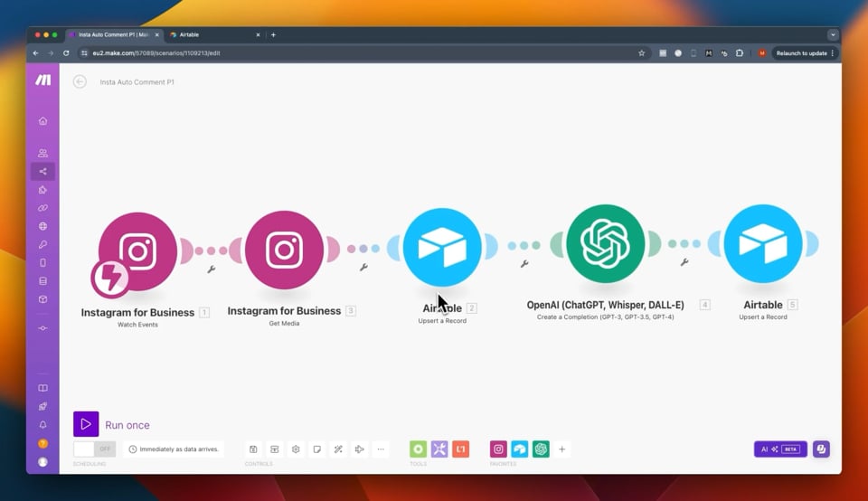Screen dimensions: 868x501
Task: Go to Organization home in sidebar
Action: [x=42, y=121]
